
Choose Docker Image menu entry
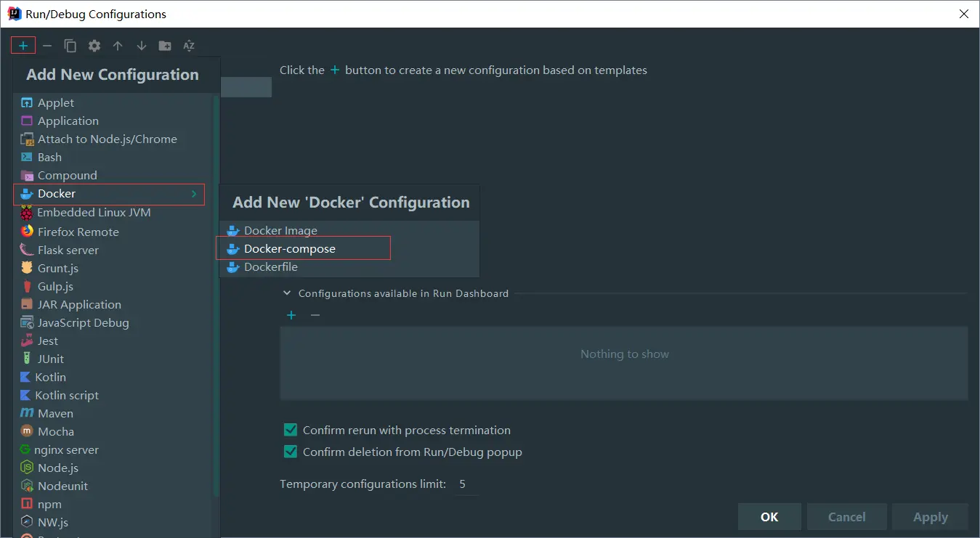point(349,231)
